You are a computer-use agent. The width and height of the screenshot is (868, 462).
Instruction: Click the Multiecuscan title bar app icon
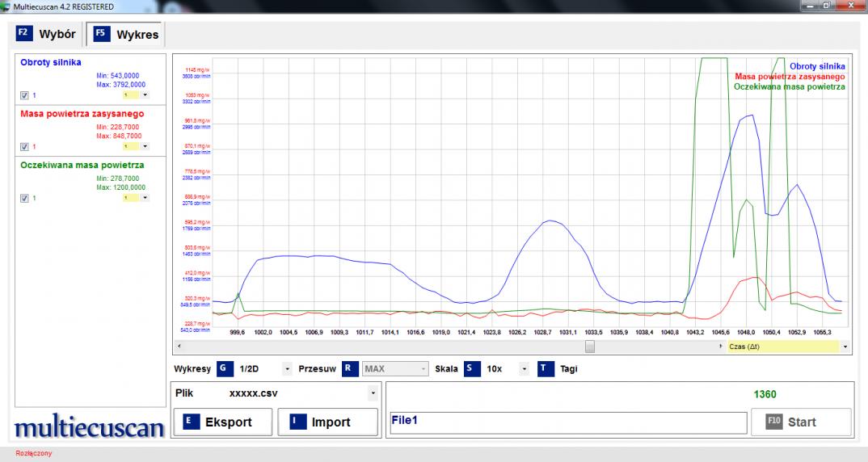click(6, 6)
